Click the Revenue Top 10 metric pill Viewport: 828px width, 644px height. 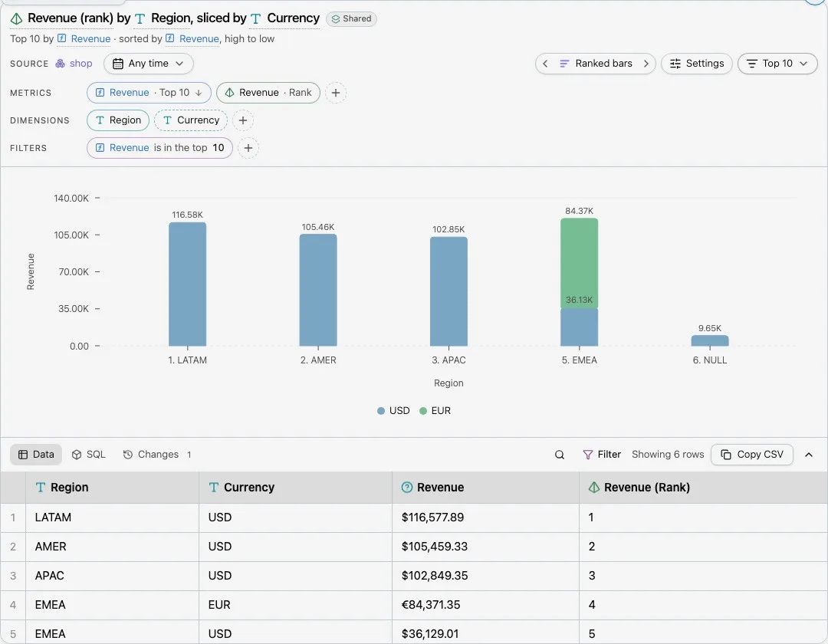(149, 93)
